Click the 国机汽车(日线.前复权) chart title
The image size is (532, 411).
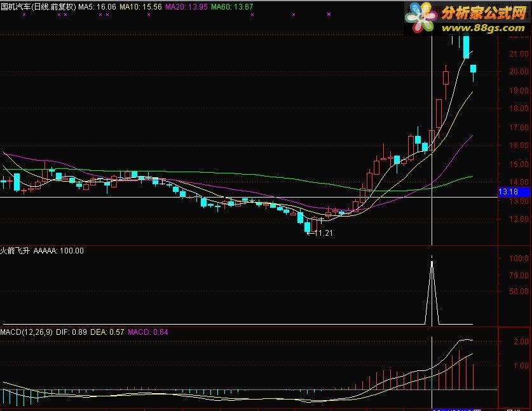coord(38,7)
